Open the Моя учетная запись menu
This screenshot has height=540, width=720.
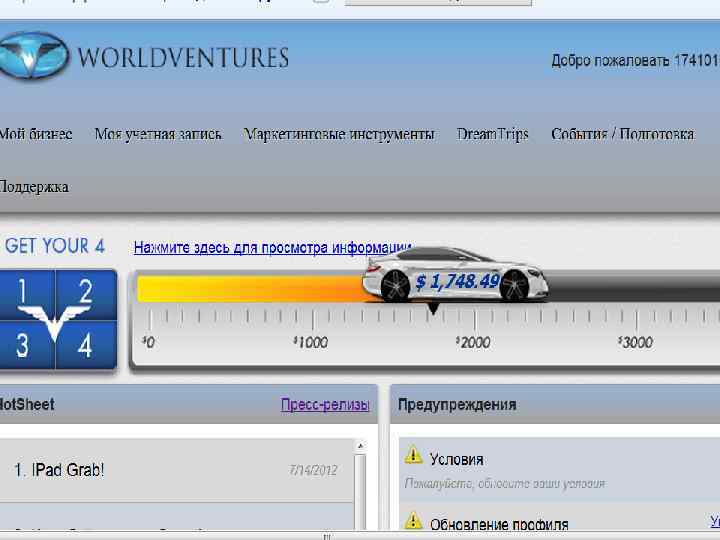(x=158, y=134)
